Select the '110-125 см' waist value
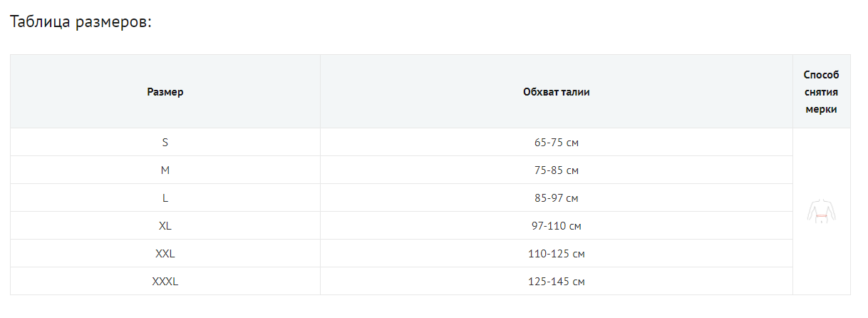This screenshot has height=318, width=868. click(556, 254)
